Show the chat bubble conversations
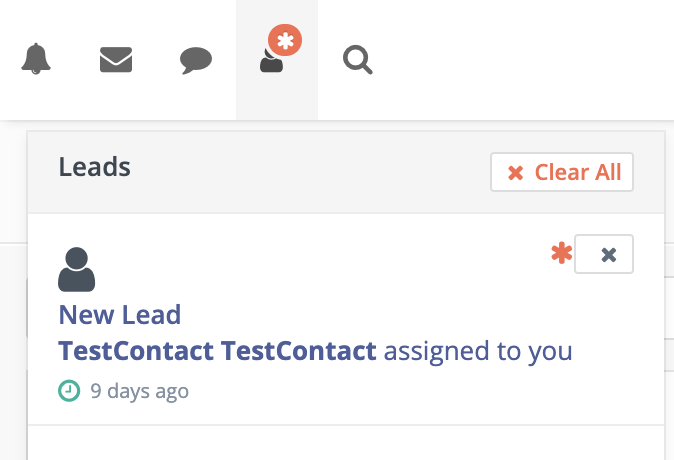674x460 pixels. pos(196,60)
